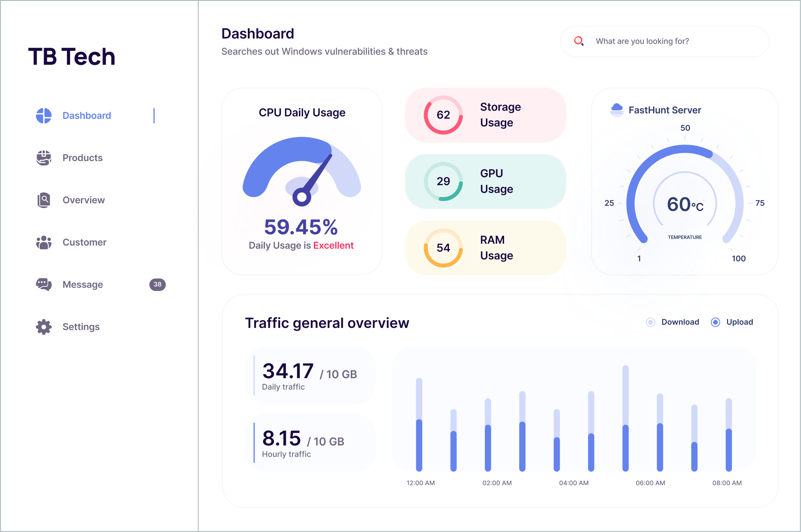This screenshot has height=532, width=801.
Task: Click the gauge scale label 100
Action: 739,259
